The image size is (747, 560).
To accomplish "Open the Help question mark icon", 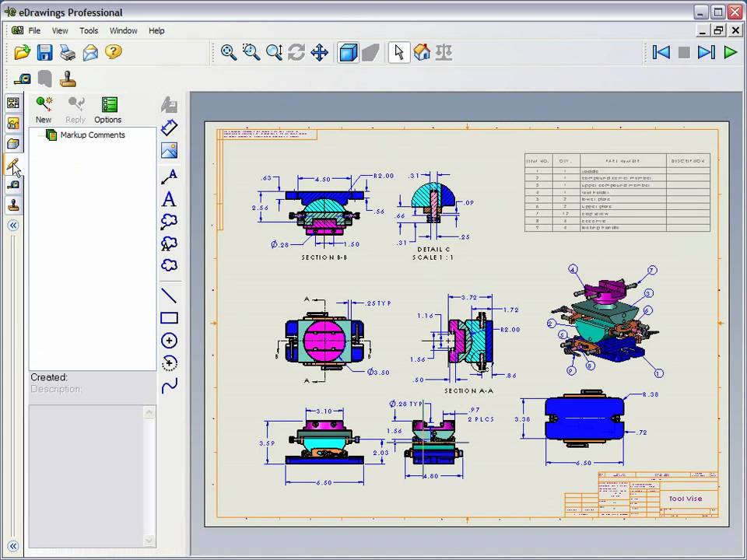I will coord(114,51).
